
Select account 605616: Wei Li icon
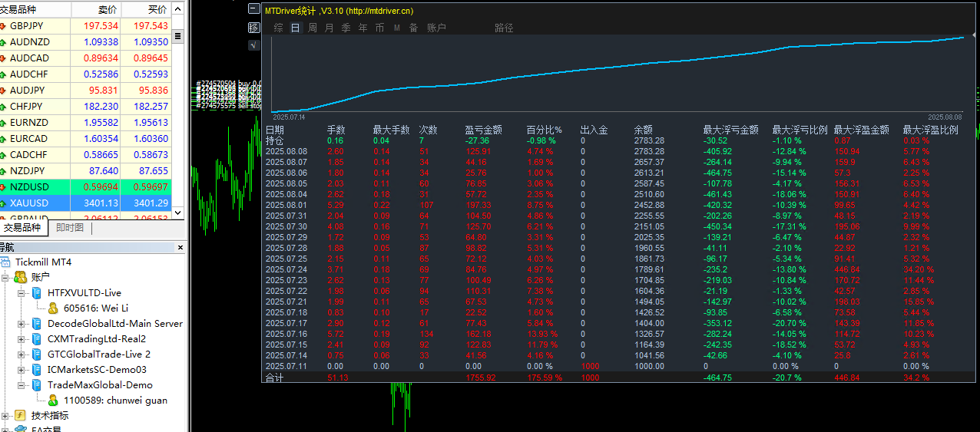pos(53,308)
